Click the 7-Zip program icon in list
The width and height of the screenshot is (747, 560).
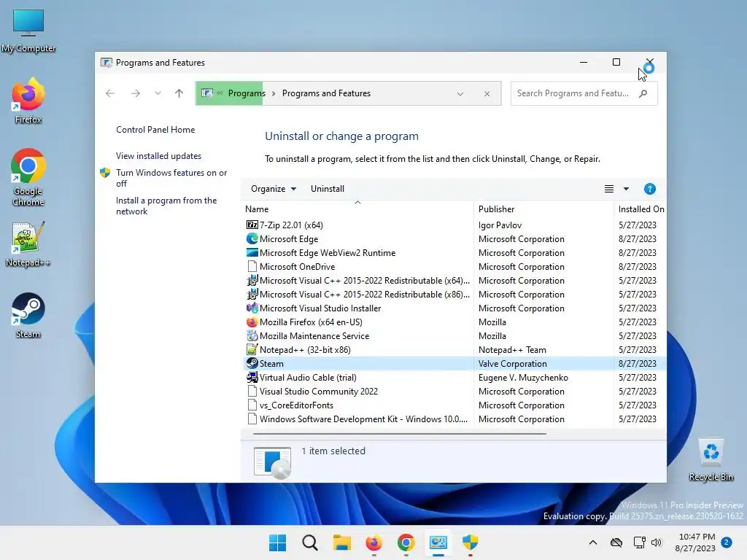pos(252,225)
